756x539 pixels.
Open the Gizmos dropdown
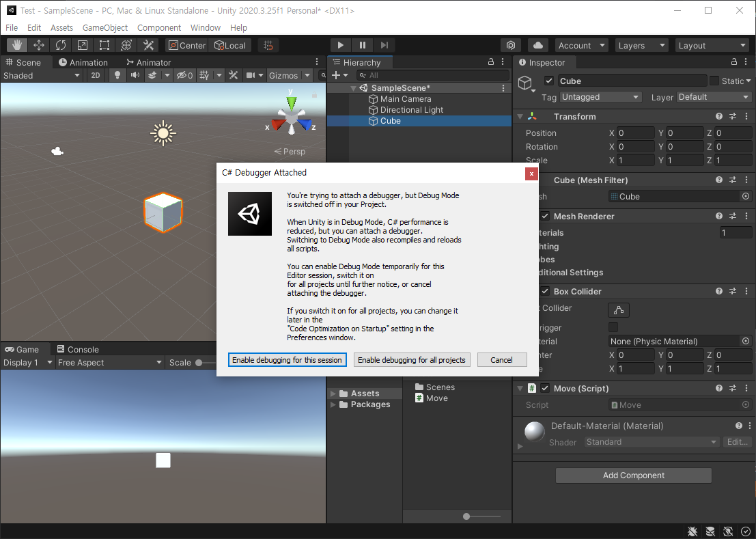tap(290, 75)
